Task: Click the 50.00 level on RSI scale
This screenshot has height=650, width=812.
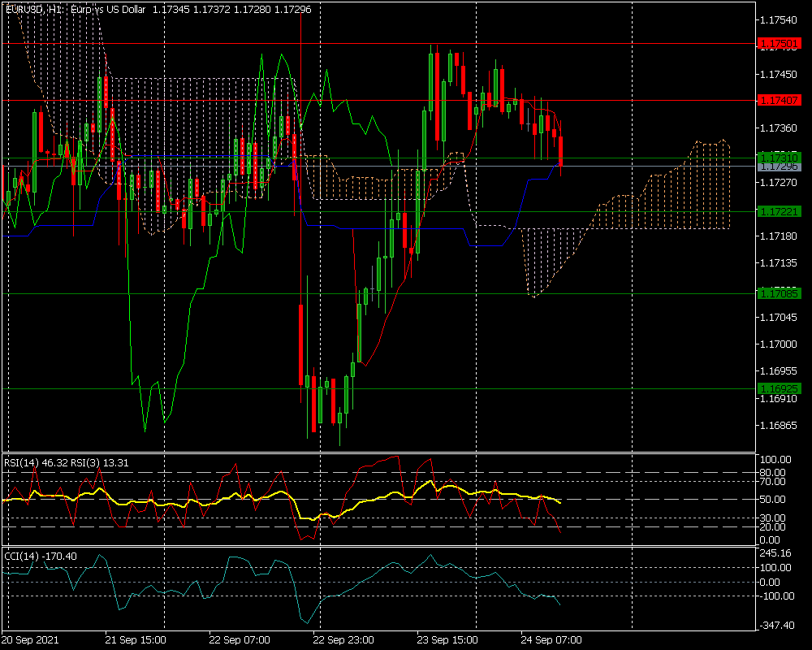Action: 771,499
